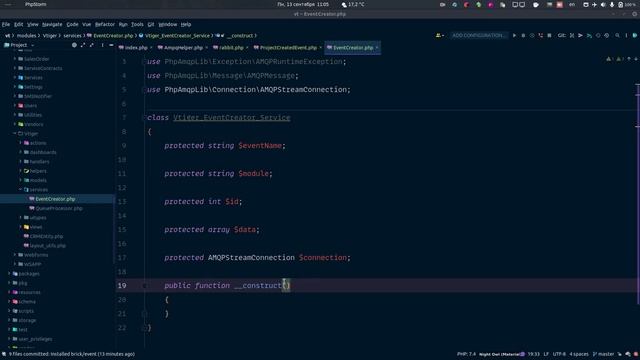Image resolution: width=640 pixels, height=360 pixels.
Task: Click the status bar icon beside commit message
Action: pyautogui.click(x=4, y=354)
